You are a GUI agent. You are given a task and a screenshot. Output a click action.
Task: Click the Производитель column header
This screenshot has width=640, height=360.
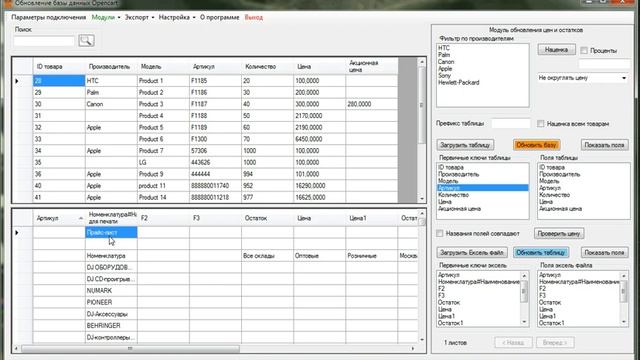(x=111, y=66)
